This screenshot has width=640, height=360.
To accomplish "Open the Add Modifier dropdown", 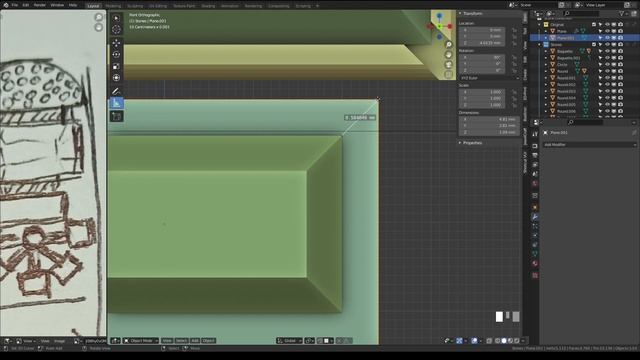I will tap(589, 145).
